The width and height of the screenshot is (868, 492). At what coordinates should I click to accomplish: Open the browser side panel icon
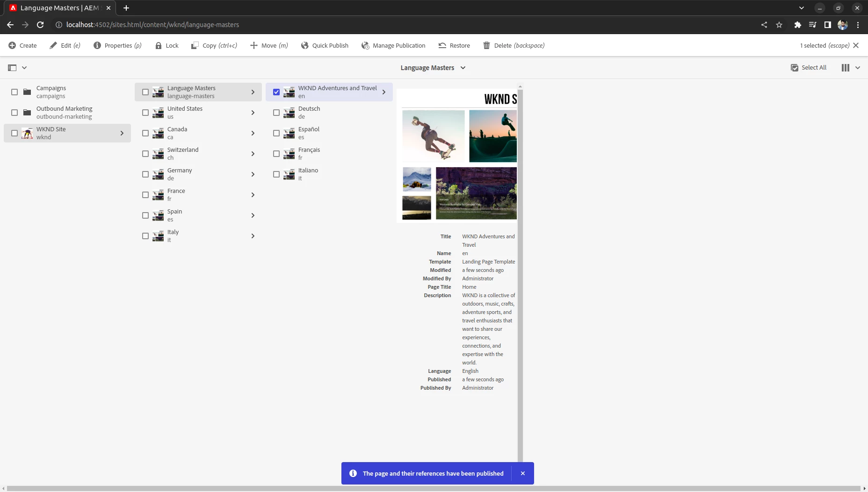point(828,25)
